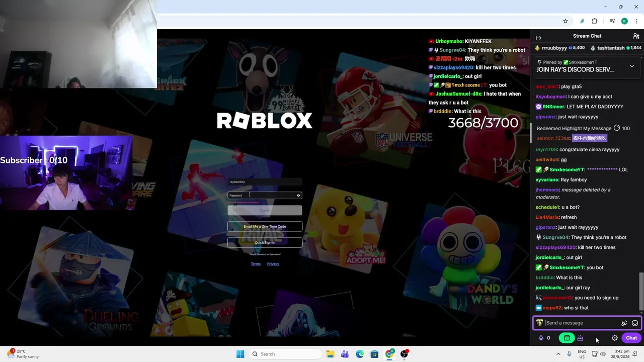Click the Roblox username field

tap(265, 182)
